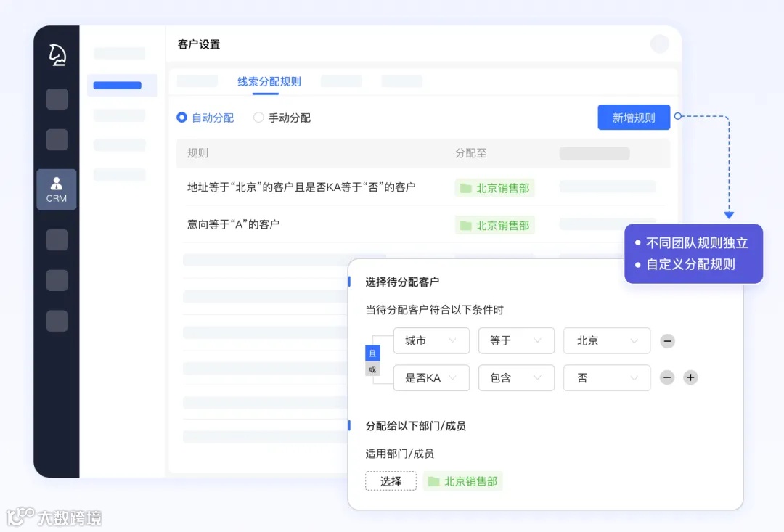Open the profile avatar at top right
The image size is (784, 532).
tap(659, 44)
